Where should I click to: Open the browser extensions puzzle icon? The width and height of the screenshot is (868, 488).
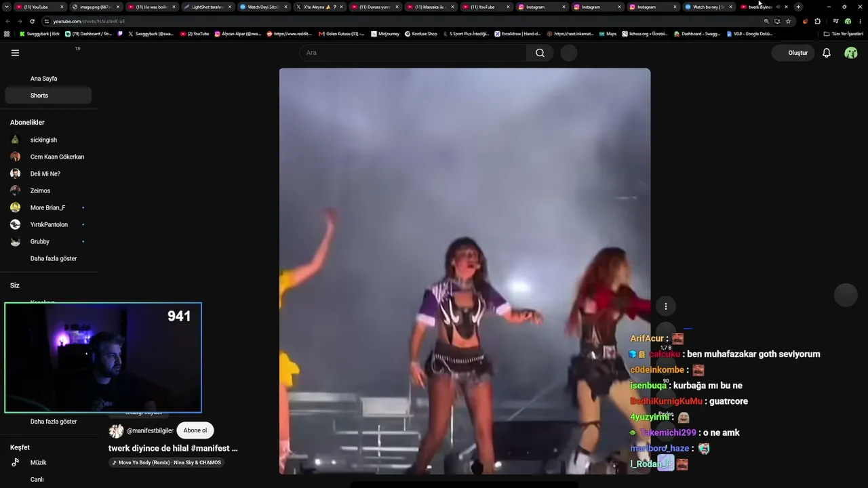pos(817,21)
